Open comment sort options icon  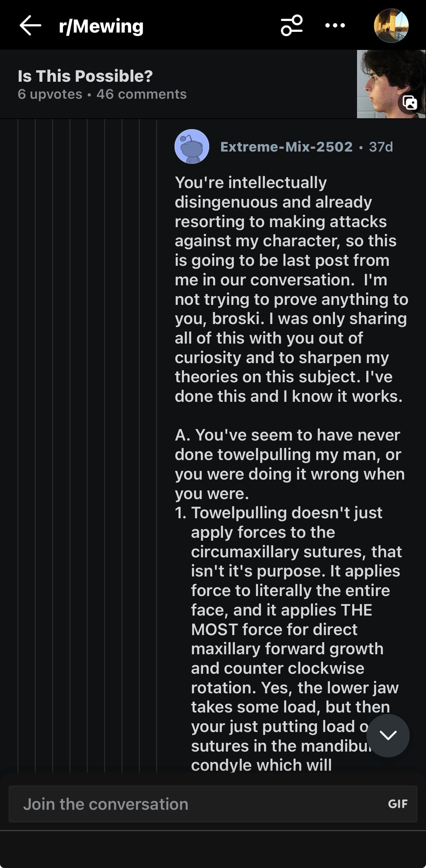pyautogui.click(x=292, y=26)
